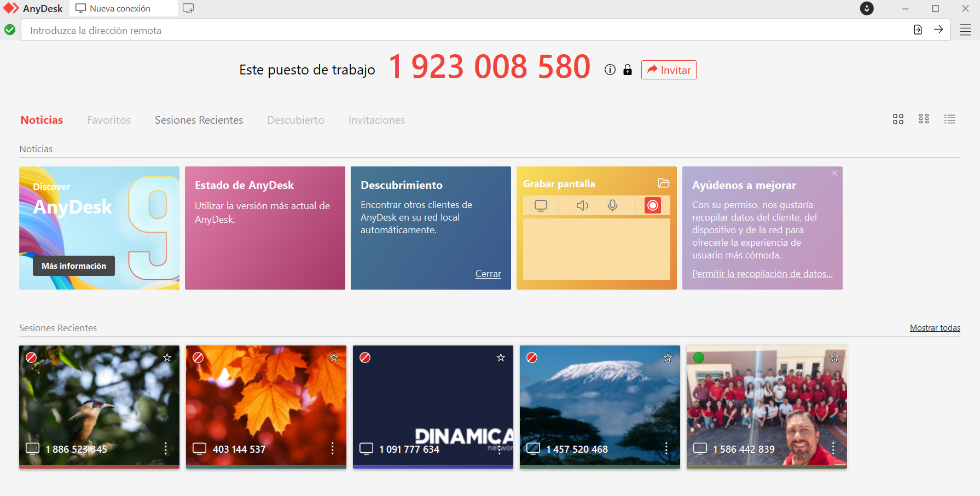Click the connect arrow in address bar
The height and width of the screenshot is (496, 980).
(x=938, y=30)
